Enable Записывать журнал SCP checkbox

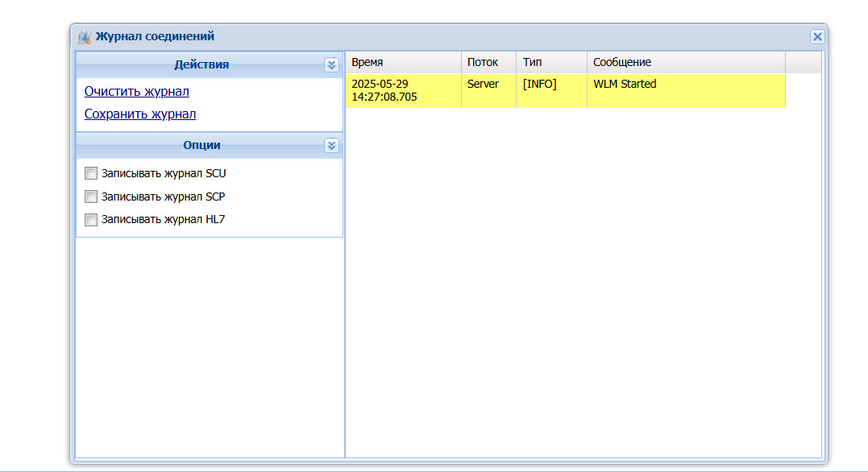[91, 197]
